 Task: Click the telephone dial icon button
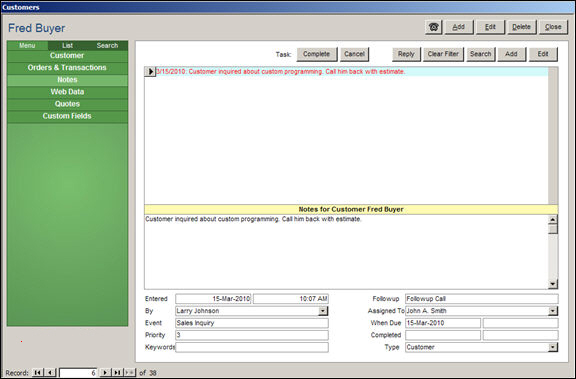pos(433,27)
